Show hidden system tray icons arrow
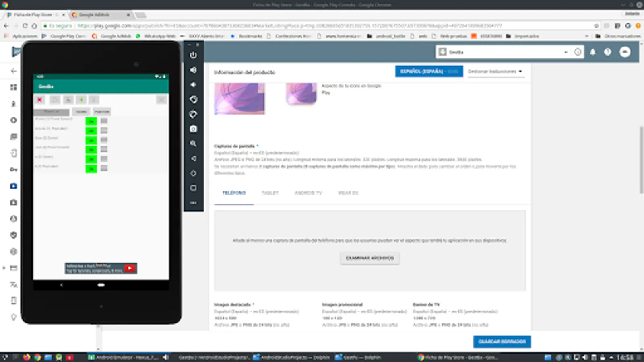This screenshot has width=644, height=362. [x=611, y=357]
